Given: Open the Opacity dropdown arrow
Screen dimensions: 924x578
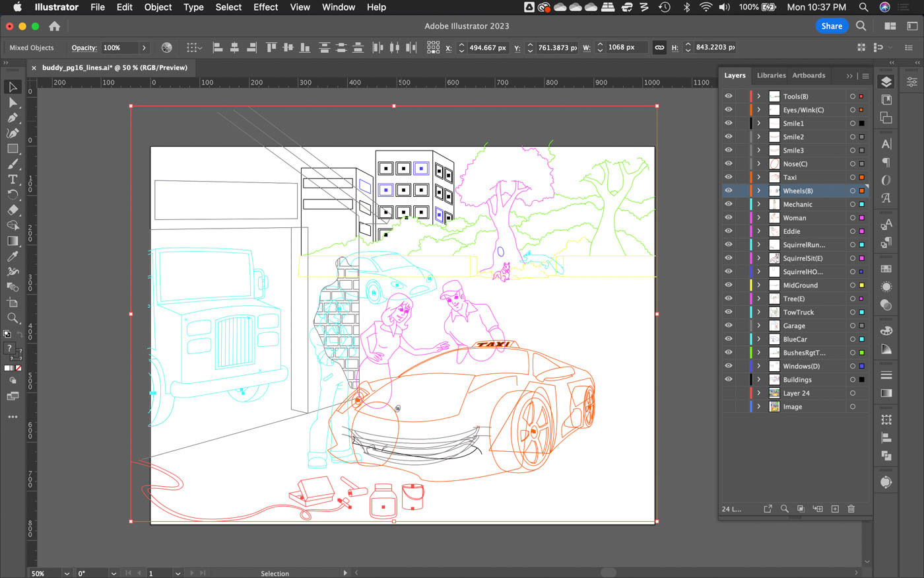Looking at the screenshot, I should (144, 48).
